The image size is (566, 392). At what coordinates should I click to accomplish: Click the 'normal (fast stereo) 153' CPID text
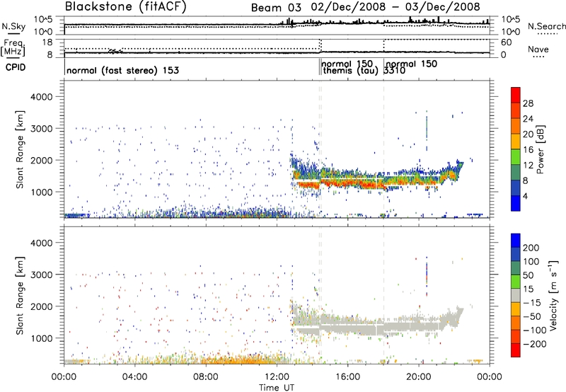point(122,70)
